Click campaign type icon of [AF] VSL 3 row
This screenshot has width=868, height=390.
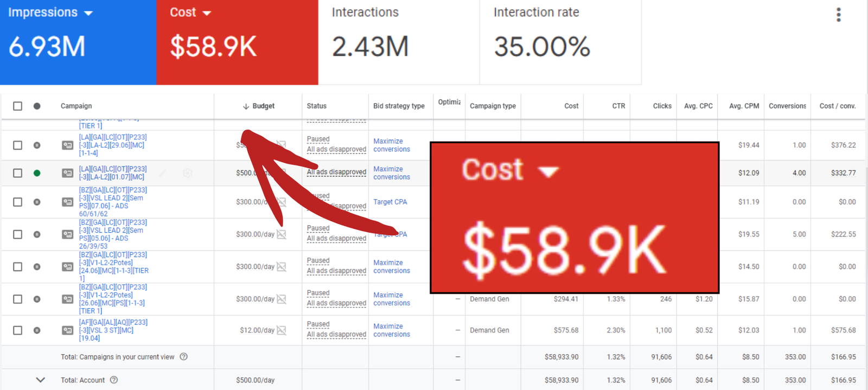pos(67,330)
